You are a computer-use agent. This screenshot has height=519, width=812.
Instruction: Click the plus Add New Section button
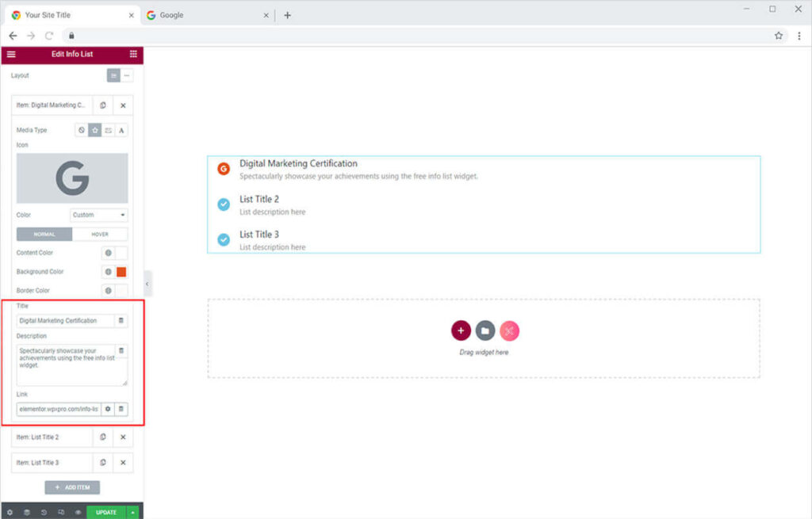click(x=461, y=330)
